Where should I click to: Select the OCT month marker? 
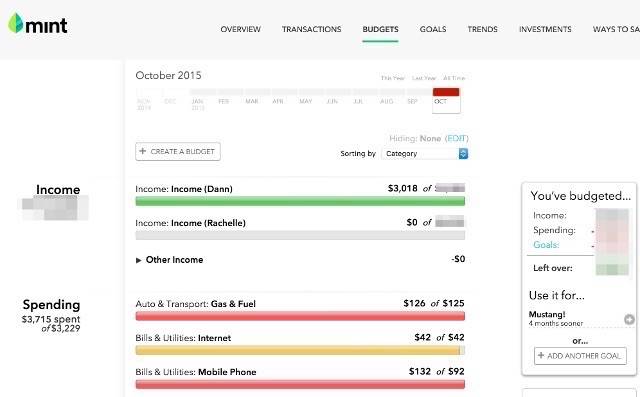[x=446, y=100]
